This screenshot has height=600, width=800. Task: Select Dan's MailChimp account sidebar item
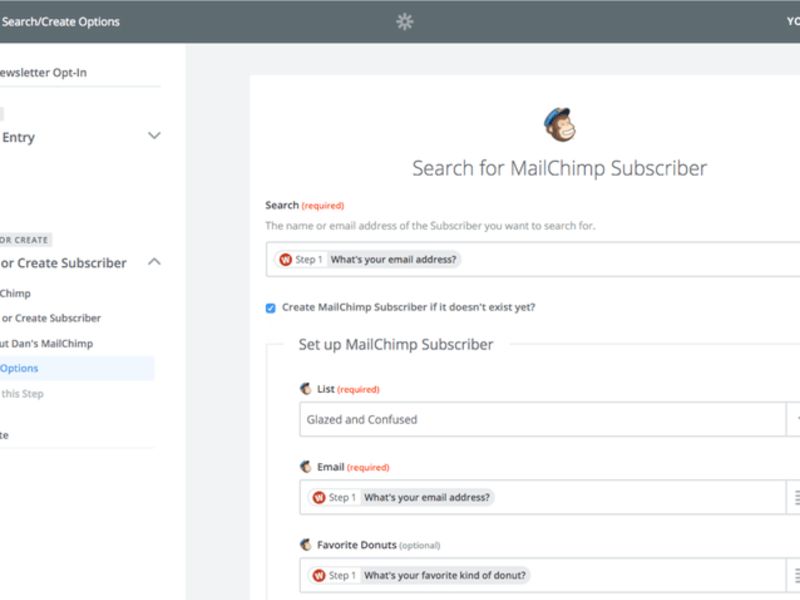46,344
